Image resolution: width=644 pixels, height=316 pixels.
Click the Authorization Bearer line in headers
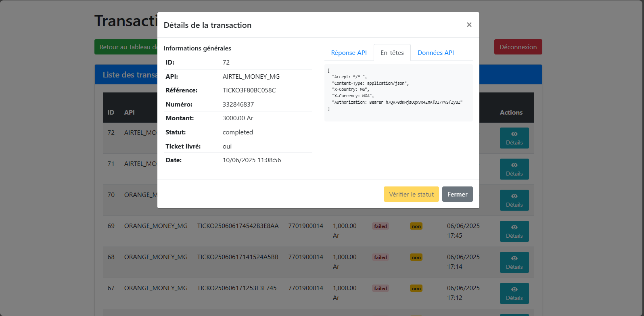click(397, 103)
